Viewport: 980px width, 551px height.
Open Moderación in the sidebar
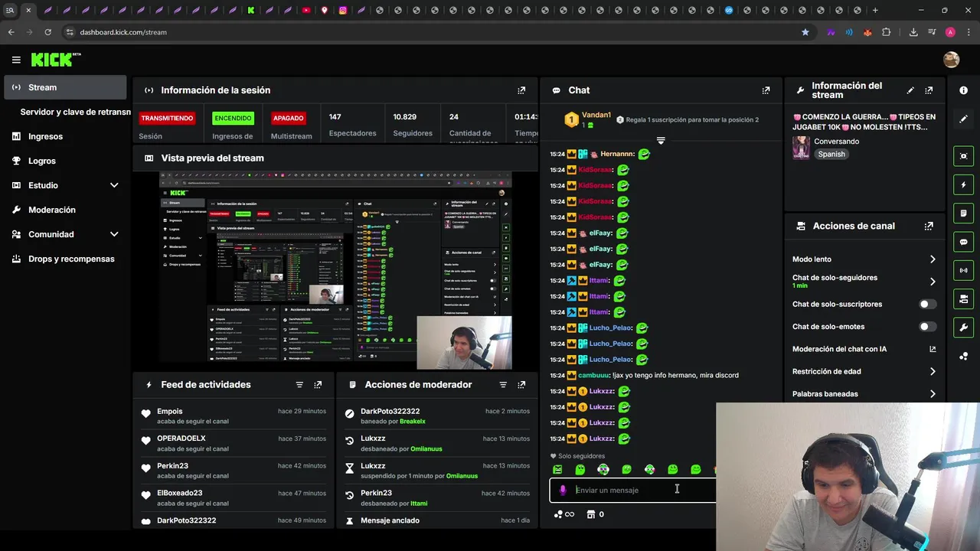point(65,210)
